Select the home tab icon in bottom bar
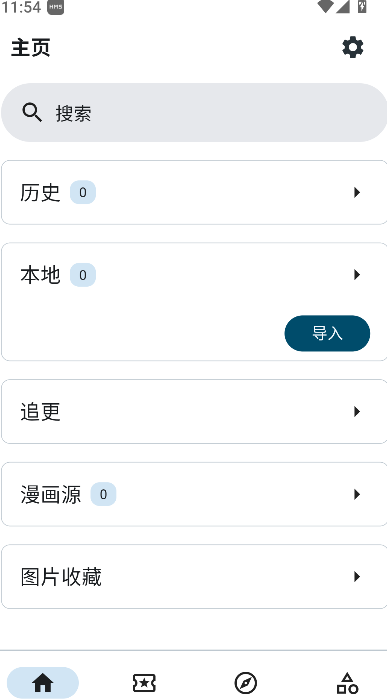 [43, 683]
